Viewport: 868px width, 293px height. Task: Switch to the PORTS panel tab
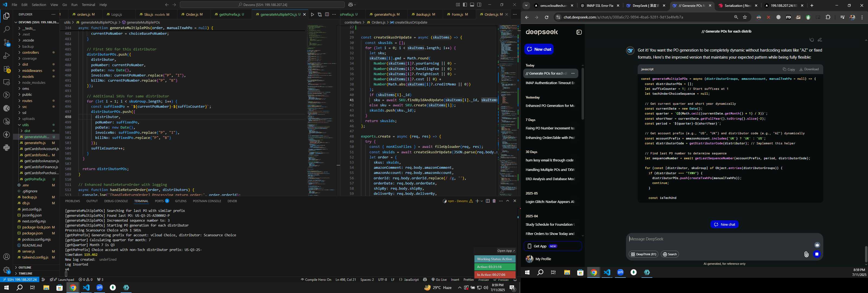(x=162, y=201)
